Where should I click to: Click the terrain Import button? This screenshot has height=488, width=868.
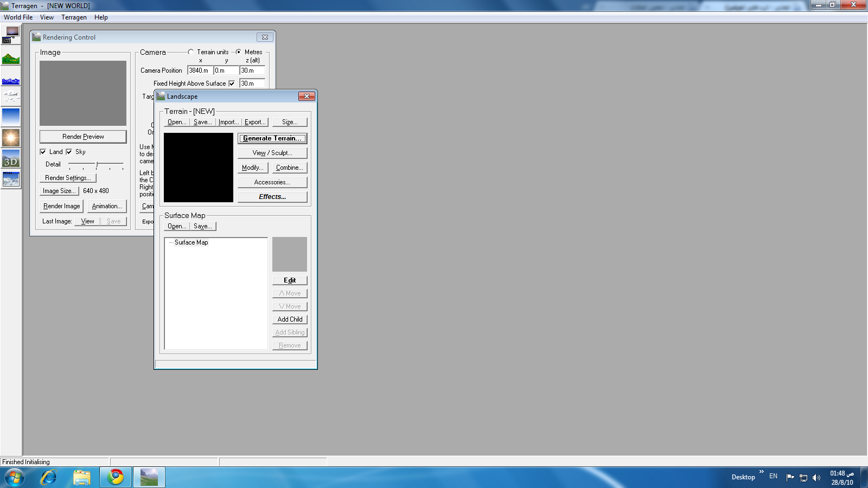(228, 122)
